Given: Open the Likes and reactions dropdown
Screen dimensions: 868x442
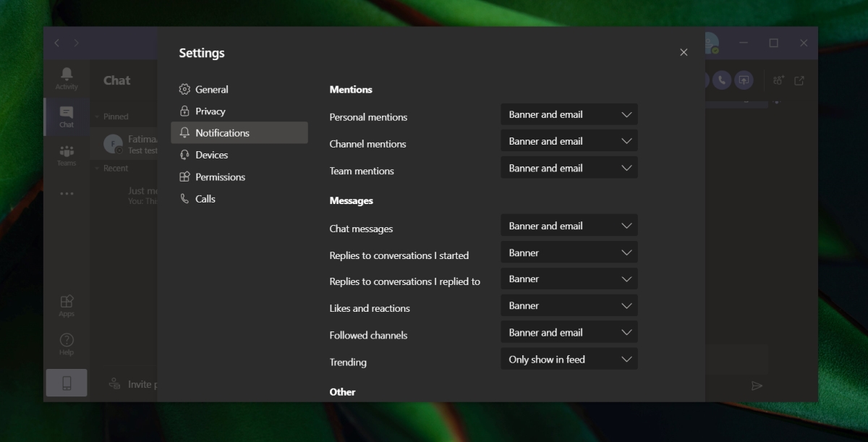Looking at the screenshot, I should click(569, 305).
